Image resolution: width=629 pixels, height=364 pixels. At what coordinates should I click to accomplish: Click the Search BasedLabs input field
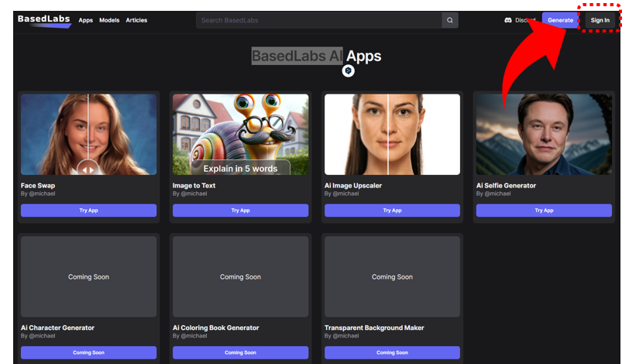point(319,20)
